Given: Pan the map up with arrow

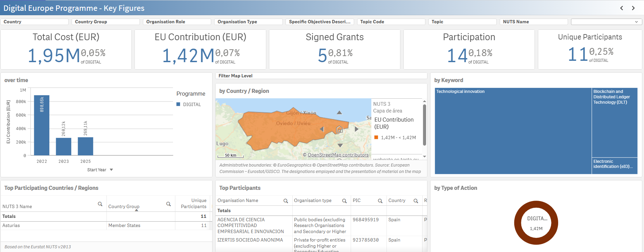Looking at the screenshot, I should pos(339,112).
